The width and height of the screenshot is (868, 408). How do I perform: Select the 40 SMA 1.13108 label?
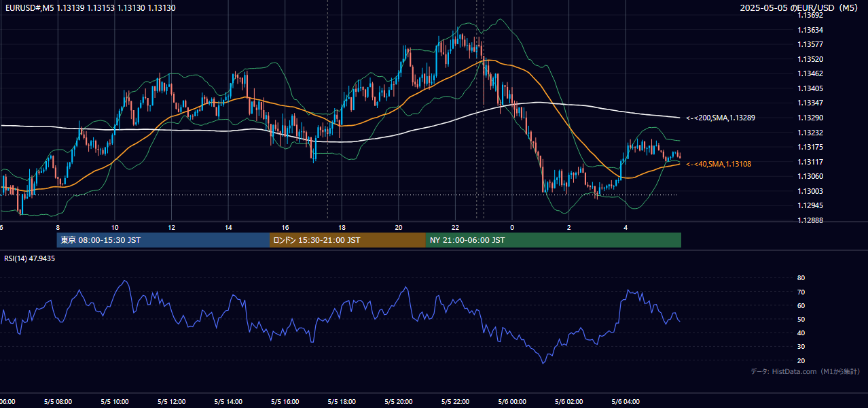pyautogui.click(x=719, y=164)
